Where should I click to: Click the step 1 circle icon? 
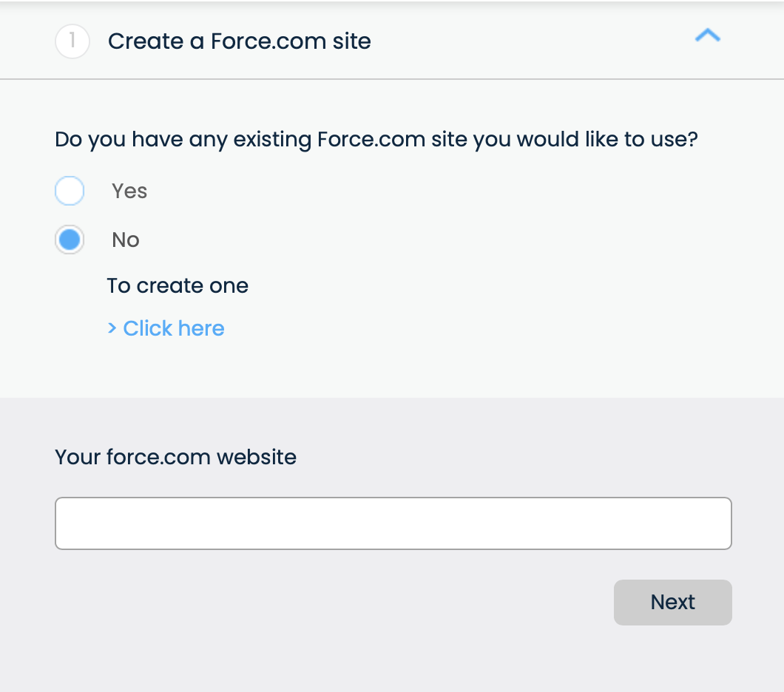(72, 41)
